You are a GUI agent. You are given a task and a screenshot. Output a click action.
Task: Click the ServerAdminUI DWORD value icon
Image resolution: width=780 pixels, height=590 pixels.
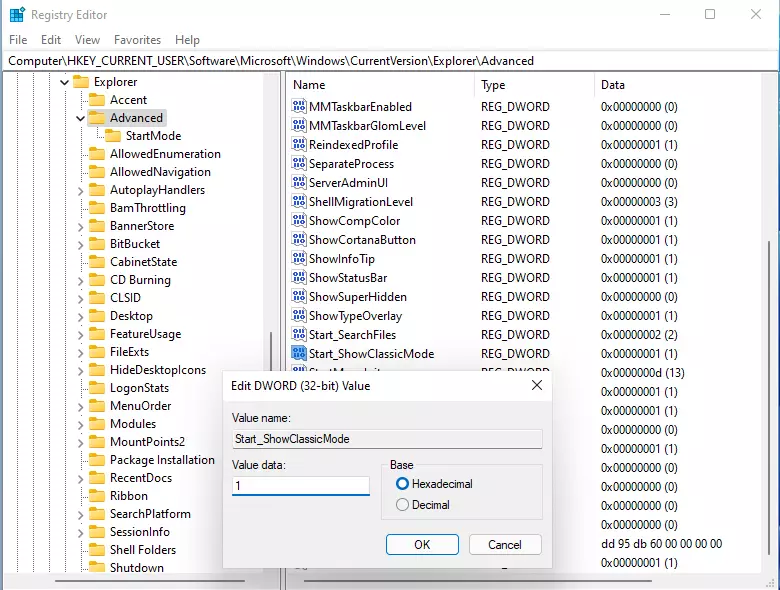tap(298, 182)
